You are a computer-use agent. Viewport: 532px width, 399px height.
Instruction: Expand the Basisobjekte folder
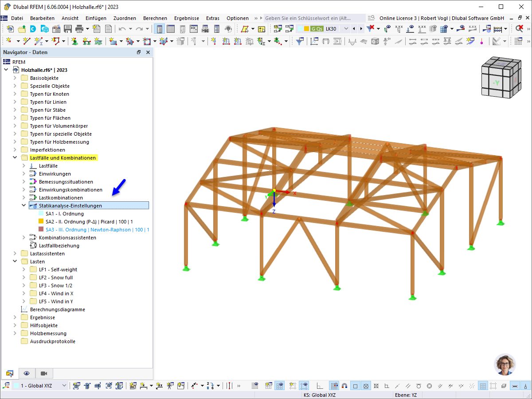pos(15,78)
